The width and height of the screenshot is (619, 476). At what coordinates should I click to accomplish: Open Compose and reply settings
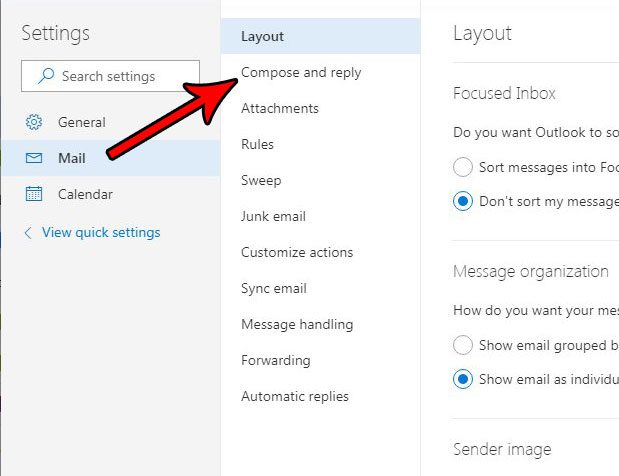coord(301,72)
